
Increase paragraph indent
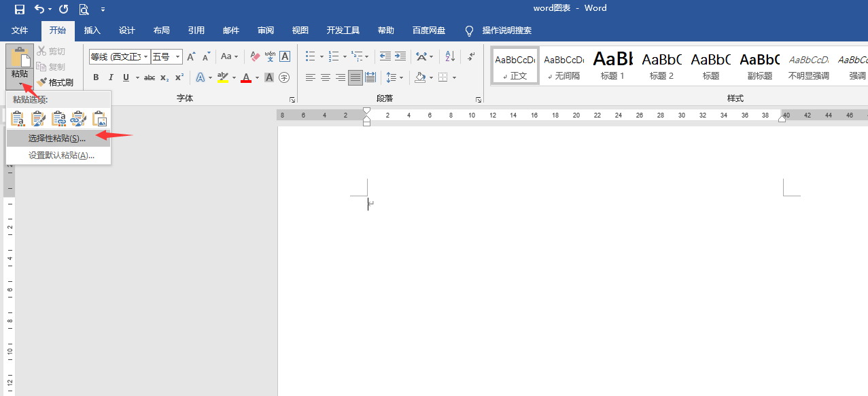point(400,56)
